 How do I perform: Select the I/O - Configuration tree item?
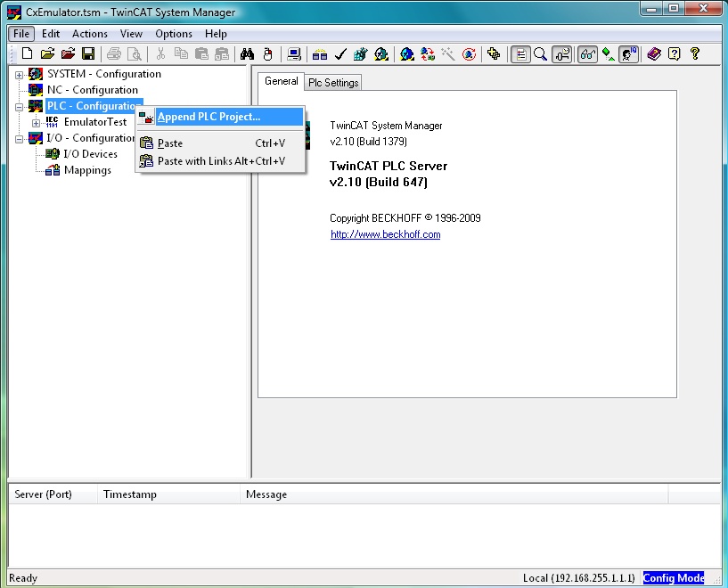click(91, 138)
